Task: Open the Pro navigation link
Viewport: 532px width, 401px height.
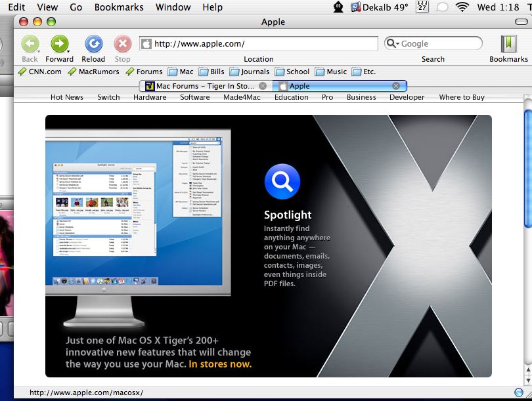Action: [x=327, y=97]
